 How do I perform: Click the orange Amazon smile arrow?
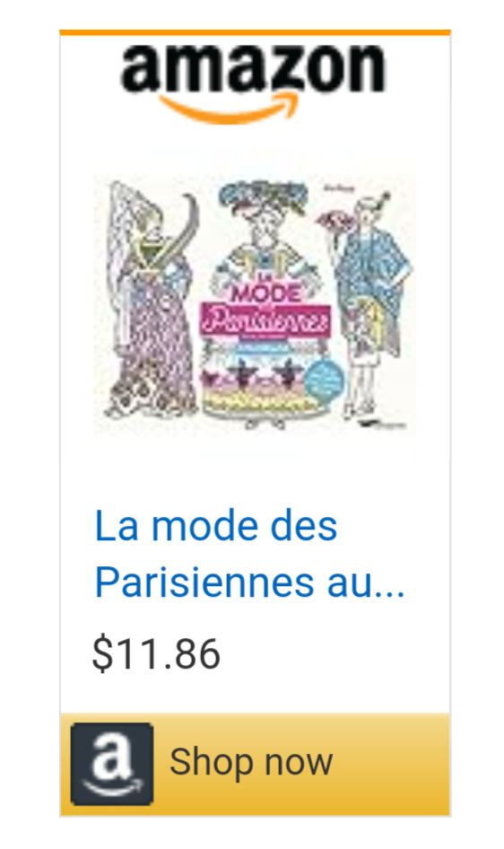coord(230,107)
